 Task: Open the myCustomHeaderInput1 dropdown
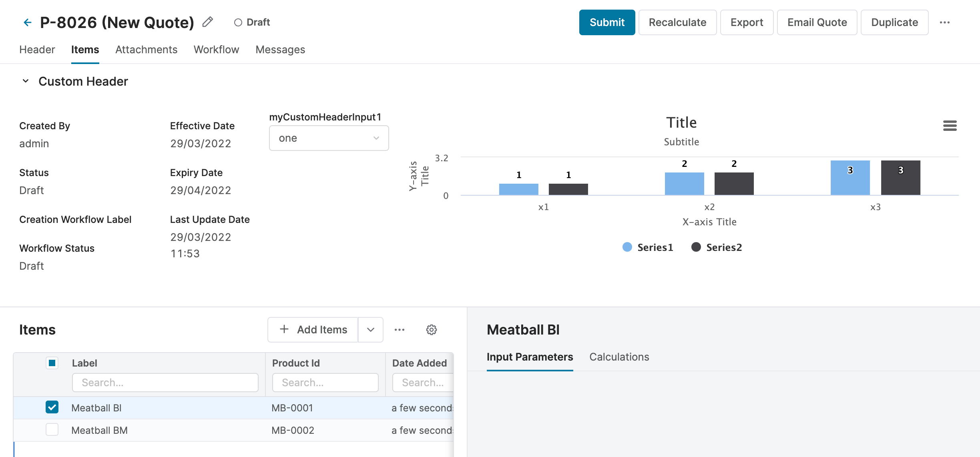point(329,138)
